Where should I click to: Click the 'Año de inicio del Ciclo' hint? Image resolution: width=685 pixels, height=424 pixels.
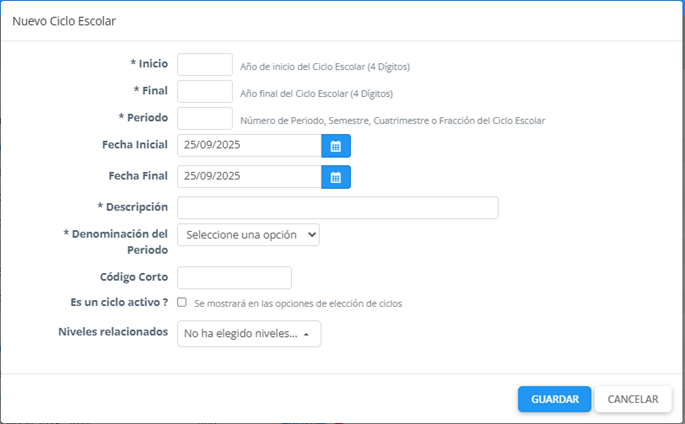[x=325, y=67]
